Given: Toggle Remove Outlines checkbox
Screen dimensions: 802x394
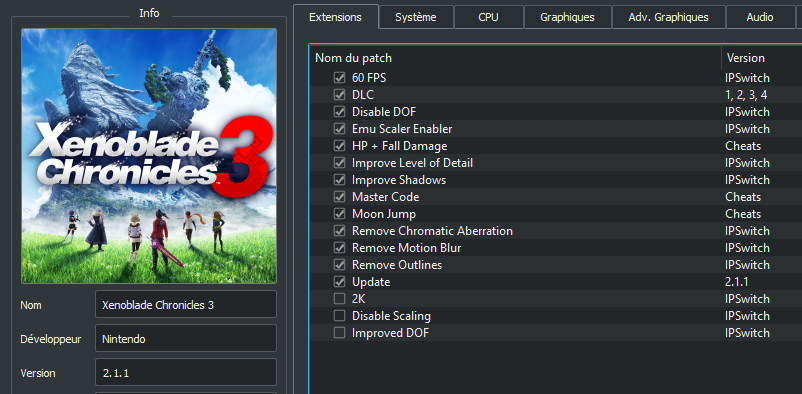Looking at the screenshot, I should coord(339,265).
